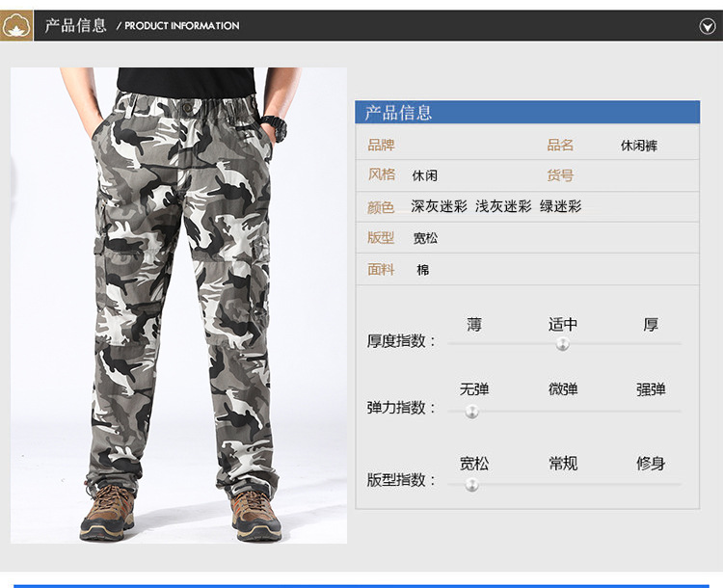Select the 宽松 fit value in table
Screen dimensions: 723x588
tap(425, 238)
